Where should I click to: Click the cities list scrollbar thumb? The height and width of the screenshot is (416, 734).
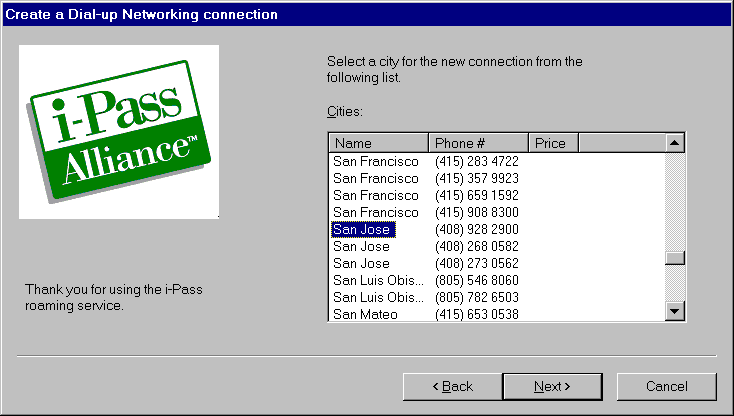click(x=675, y=257)
